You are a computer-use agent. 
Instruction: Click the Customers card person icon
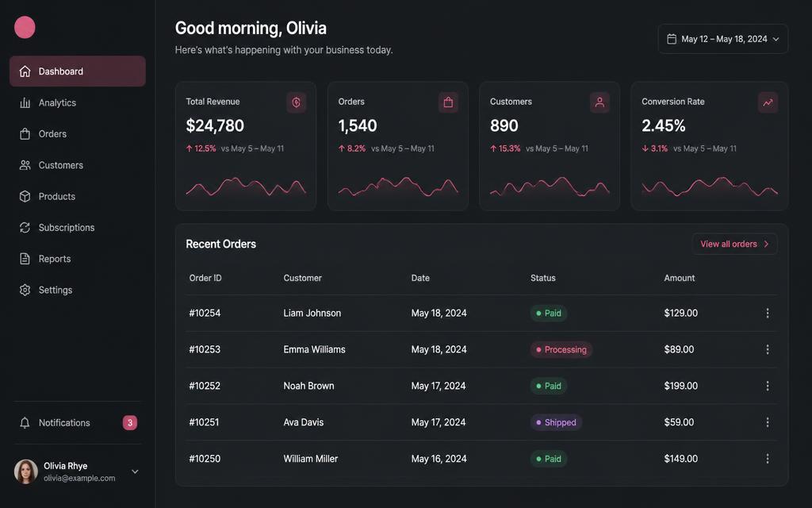coord(599,102)
